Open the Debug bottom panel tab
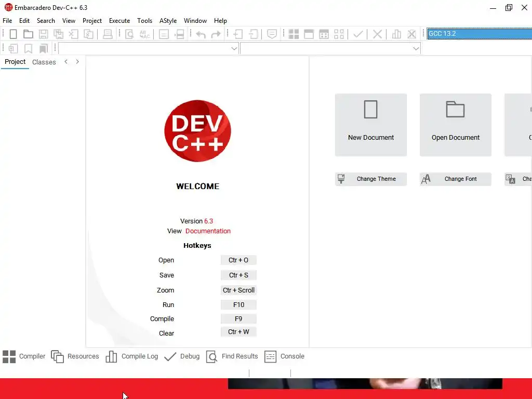The height and width of the screenshot is (399, 532). click(182, 356)
